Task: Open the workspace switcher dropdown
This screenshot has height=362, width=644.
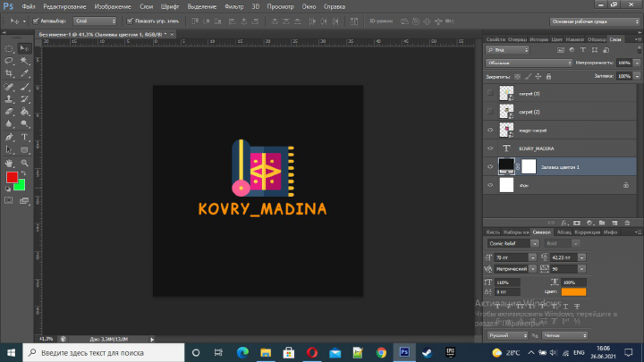Action: pyautogui.click(x=595, y=21)
